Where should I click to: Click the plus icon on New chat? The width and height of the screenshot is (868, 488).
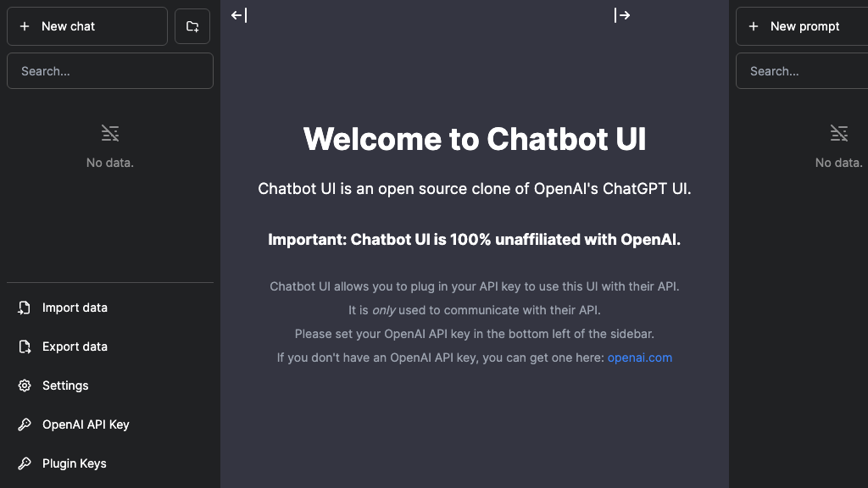click(x=24, y=26)
